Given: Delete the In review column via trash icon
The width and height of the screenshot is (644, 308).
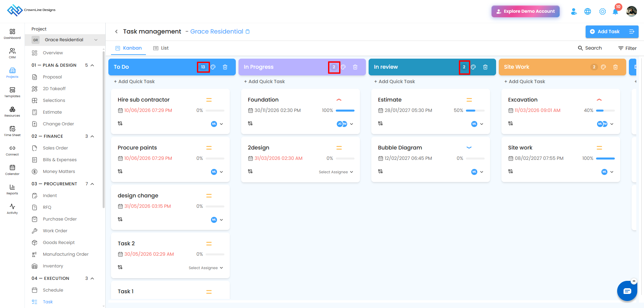Looking at the screenshot, I should (485, 67).
